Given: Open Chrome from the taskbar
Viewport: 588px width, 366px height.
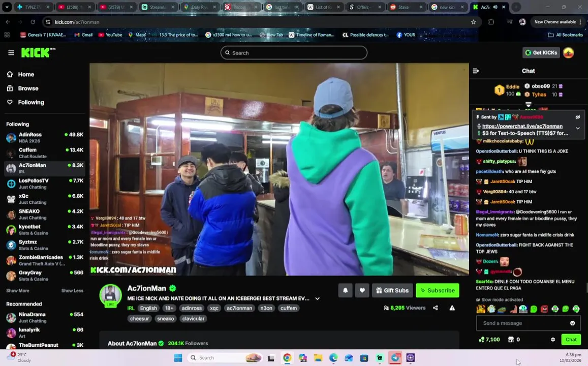Looking at the screenshot, I should coord(287,358).
